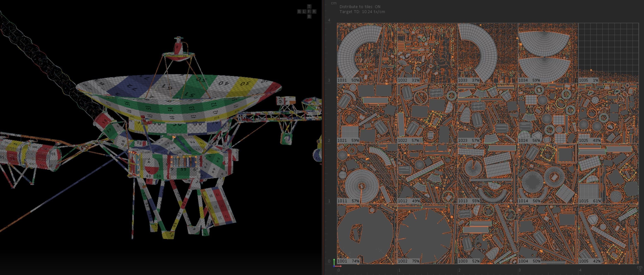Click the horizontal ruler label 2
This screenshot has height=275, width=644.
[459, 270]
